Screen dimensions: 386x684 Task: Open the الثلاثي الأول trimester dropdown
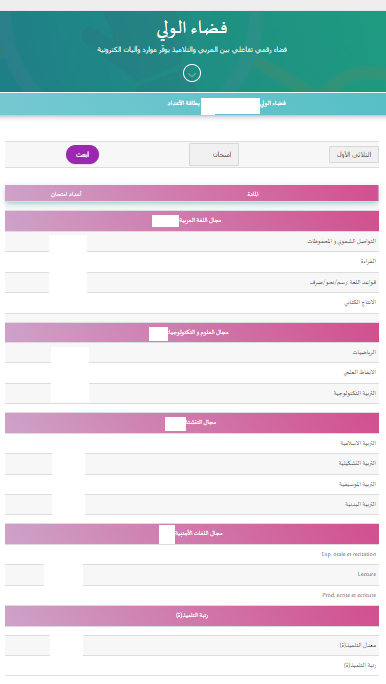[x=354, y=155]
